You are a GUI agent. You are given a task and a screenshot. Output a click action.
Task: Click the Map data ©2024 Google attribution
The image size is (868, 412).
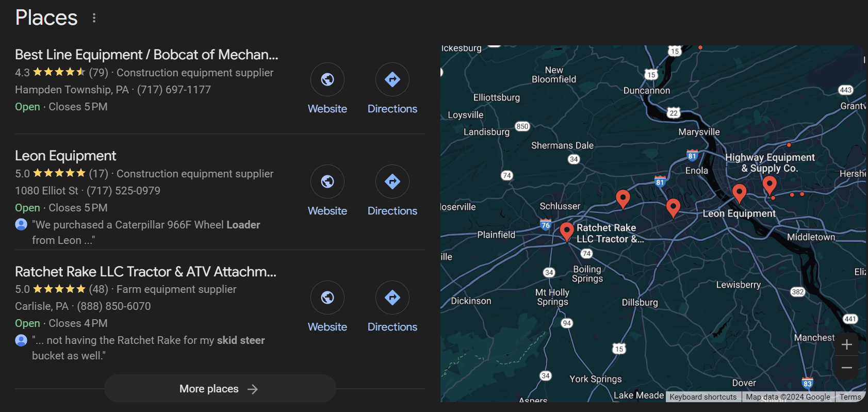788,397
